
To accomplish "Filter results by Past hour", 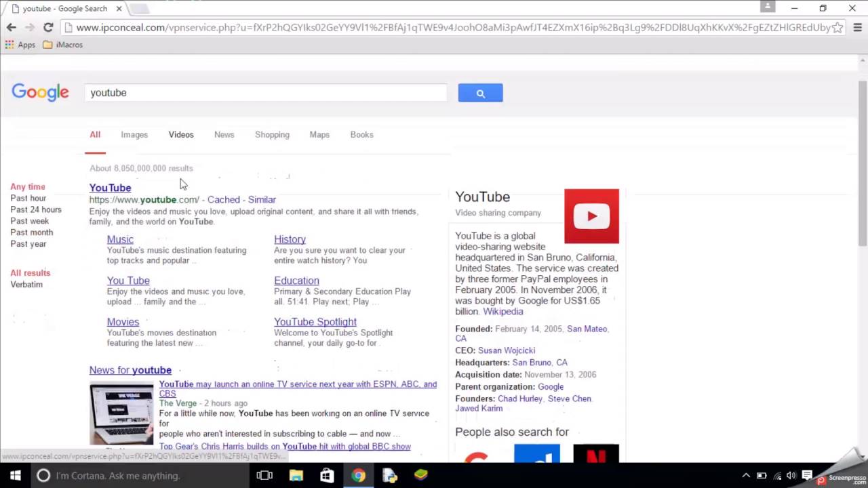I will click(x=28, y=198).
